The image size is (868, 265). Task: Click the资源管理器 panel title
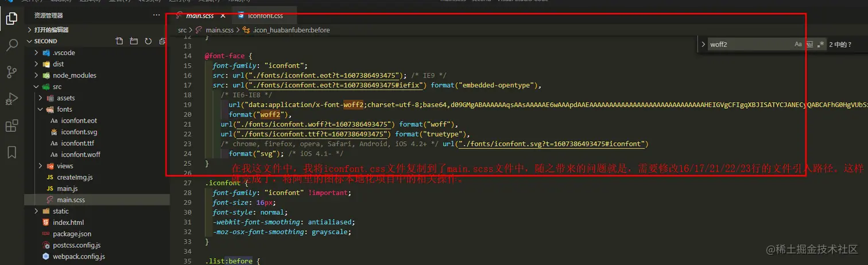(49, 15)
